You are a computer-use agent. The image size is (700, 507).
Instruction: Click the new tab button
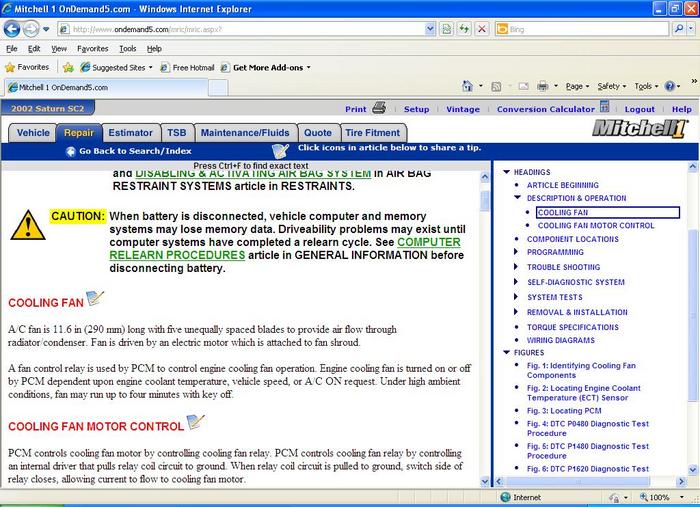coord(218,87)
